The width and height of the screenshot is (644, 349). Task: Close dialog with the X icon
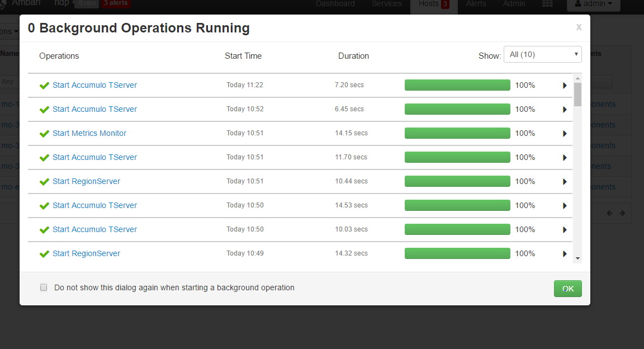coord(579,27)
